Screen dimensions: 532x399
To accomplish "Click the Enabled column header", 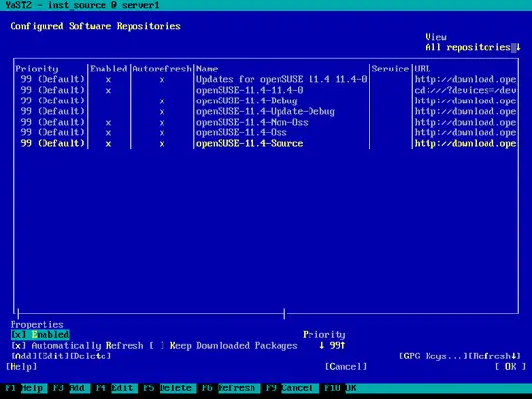I will point(108,69).
